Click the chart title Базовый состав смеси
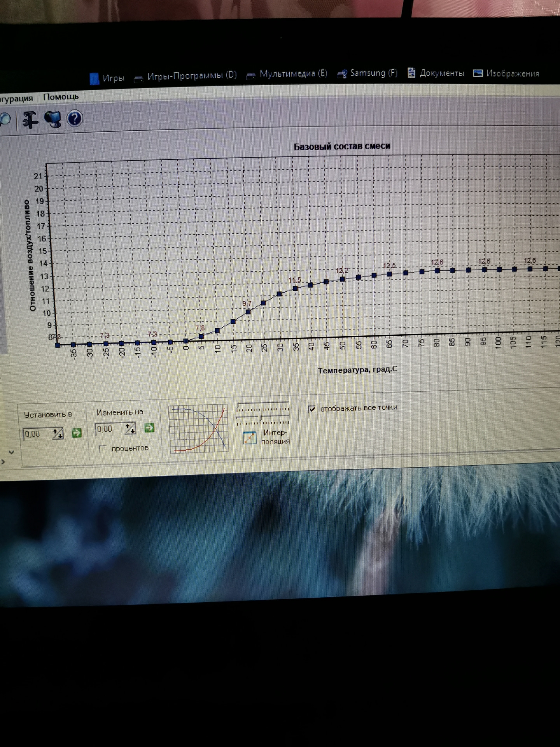Screen dimensions: 560x747 click(342, 146)
